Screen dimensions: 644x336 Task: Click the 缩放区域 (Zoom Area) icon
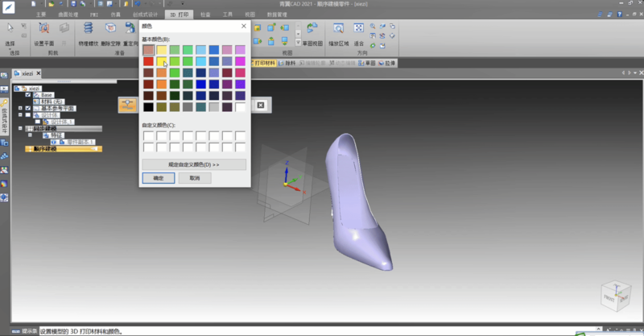coord(338,30)
